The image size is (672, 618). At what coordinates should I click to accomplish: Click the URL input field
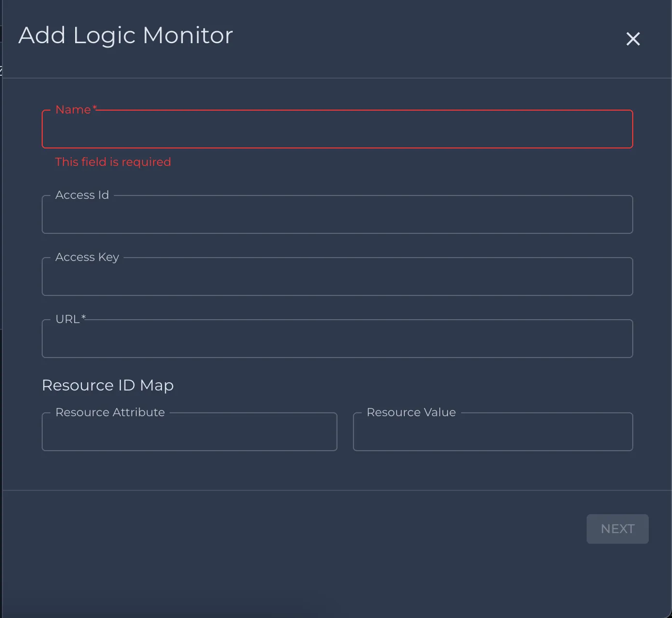coord(337,339)
